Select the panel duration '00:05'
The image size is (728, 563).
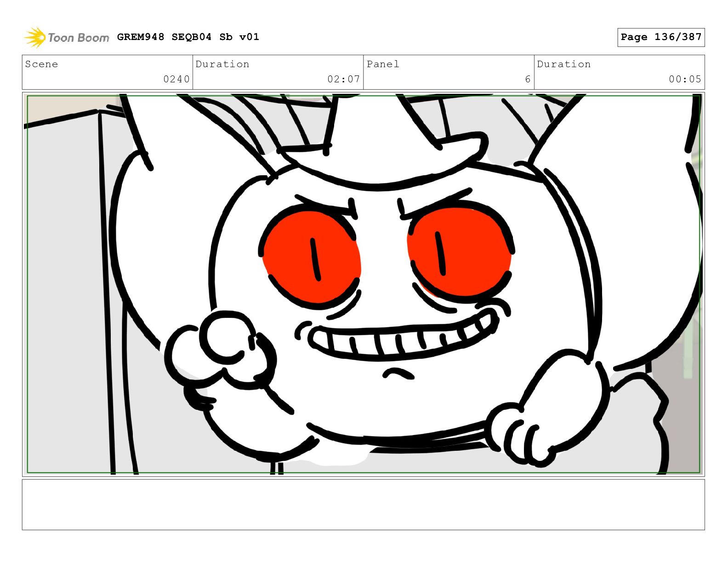685,79
